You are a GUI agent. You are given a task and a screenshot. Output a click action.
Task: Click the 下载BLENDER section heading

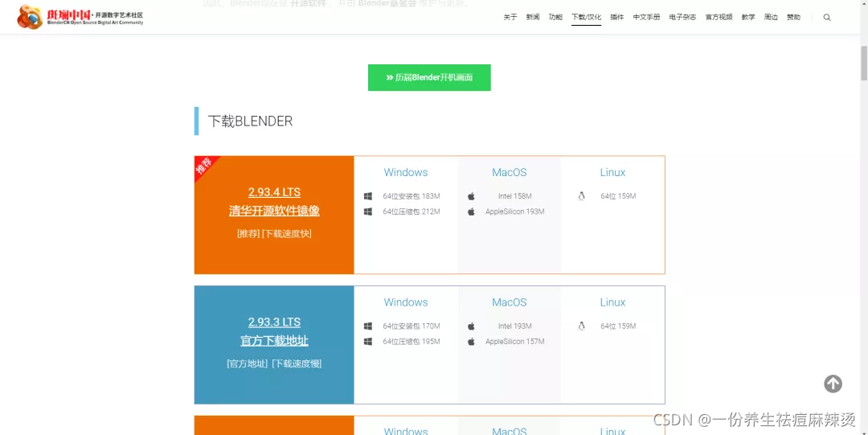point(250,121)
